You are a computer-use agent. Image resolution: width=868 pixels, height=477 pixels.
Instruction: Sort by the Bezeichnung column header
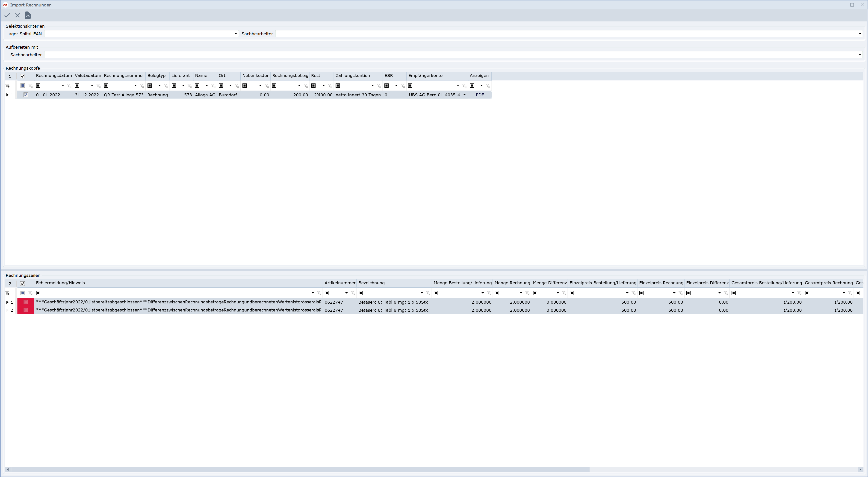[371, 283]
